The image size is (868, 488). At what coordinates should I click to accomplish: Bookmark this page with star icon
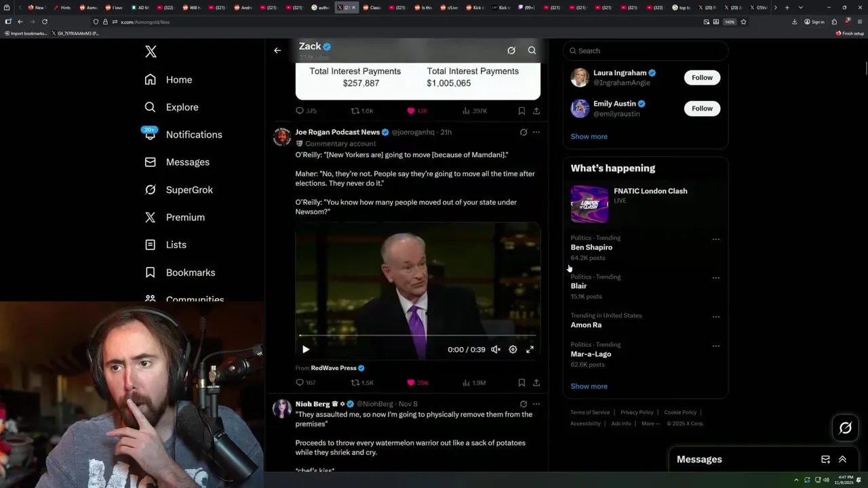(743, 22)
